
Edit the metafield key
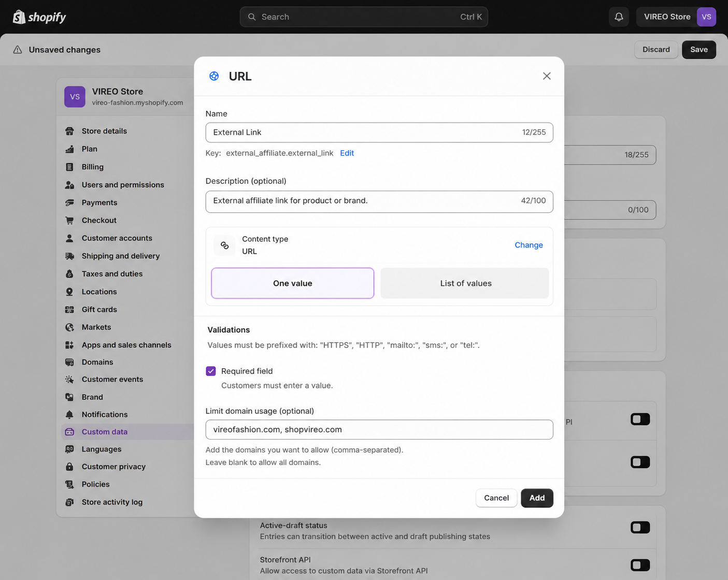[347, 153]
